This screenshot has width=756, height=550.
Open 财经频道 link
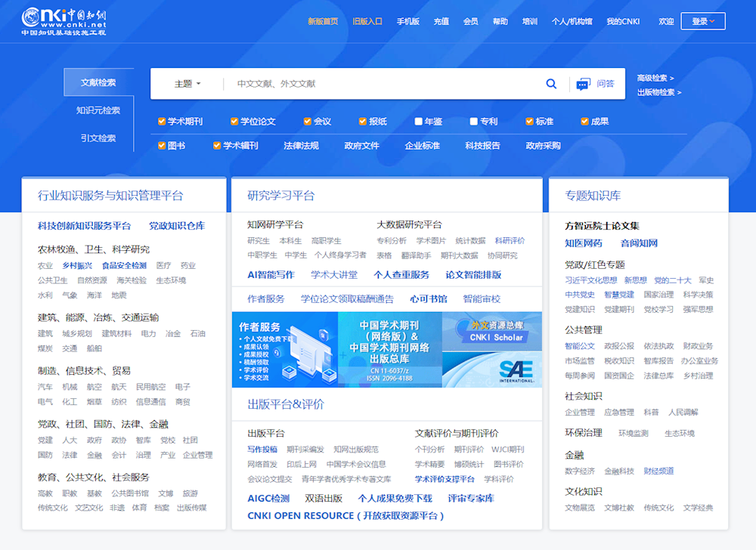658,471
